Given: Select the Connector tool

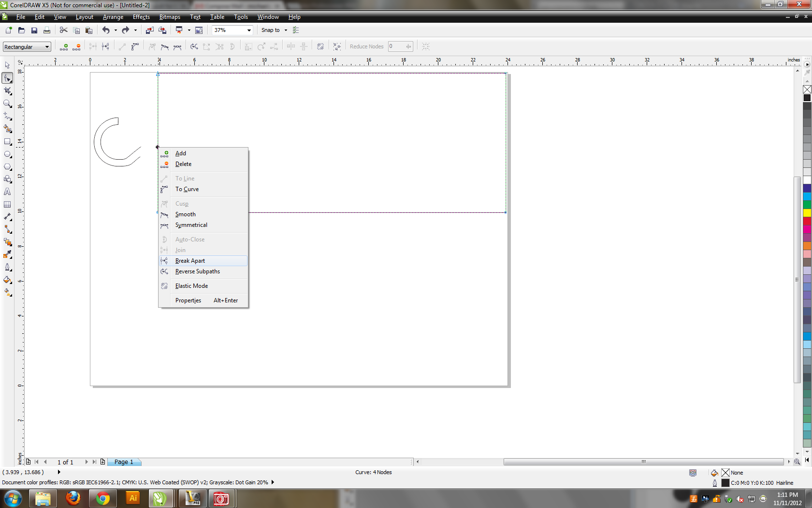Looking at the screenshot, I should (7, 229).
